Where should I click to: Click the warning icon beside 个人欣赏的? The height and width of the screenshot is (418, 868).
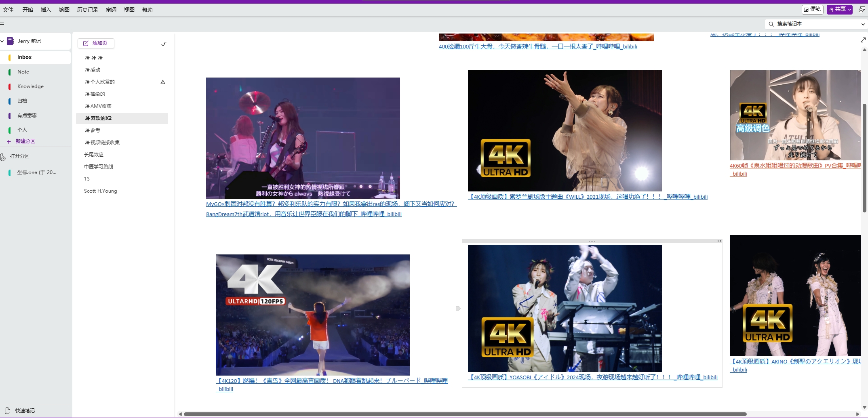(163, 82)
